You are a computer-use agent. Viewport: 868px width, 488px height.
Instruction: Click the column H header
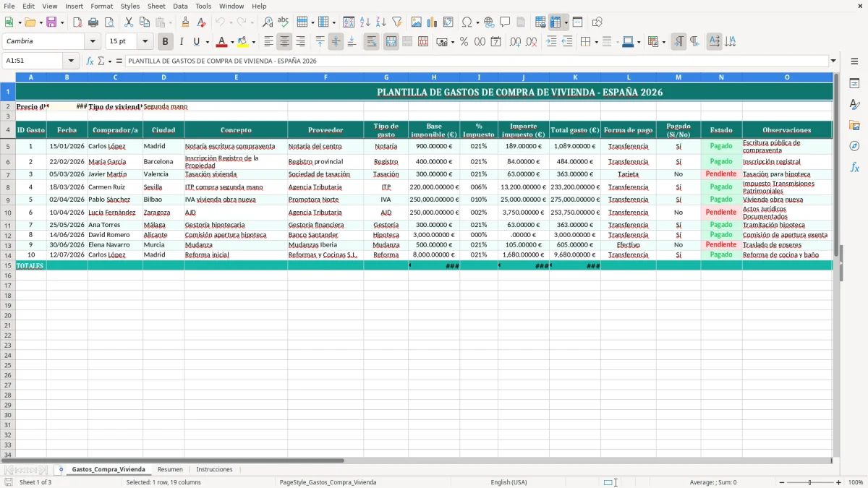pos(434,77)
